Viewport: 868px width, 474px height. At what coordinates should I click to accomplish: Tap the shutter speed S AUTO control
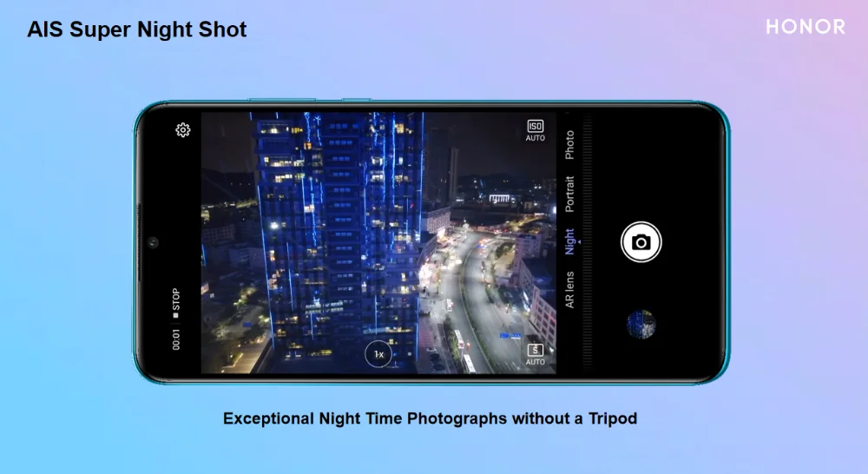(x=536, y=354)
